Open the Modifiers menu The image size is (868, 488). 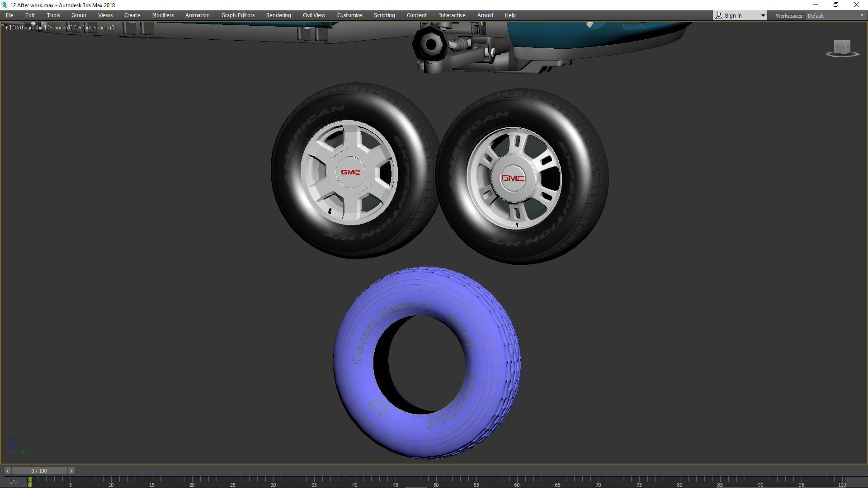(163, 15)
